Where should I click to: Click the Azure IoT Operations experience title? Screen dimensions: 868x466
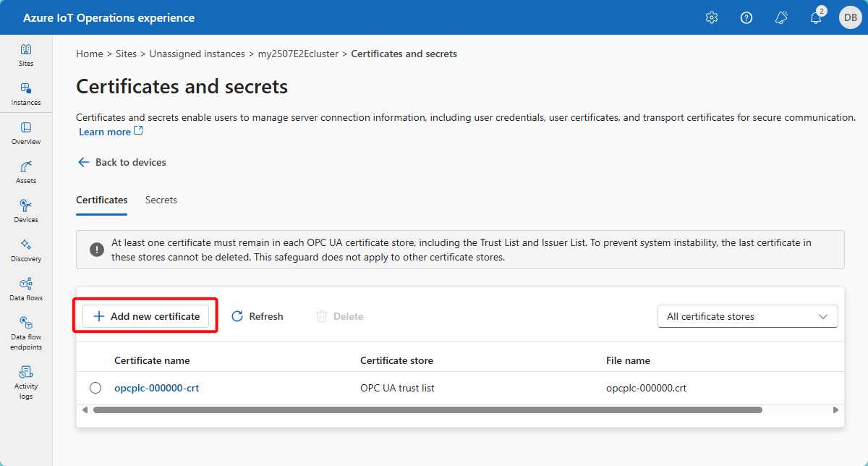(109, 17)
